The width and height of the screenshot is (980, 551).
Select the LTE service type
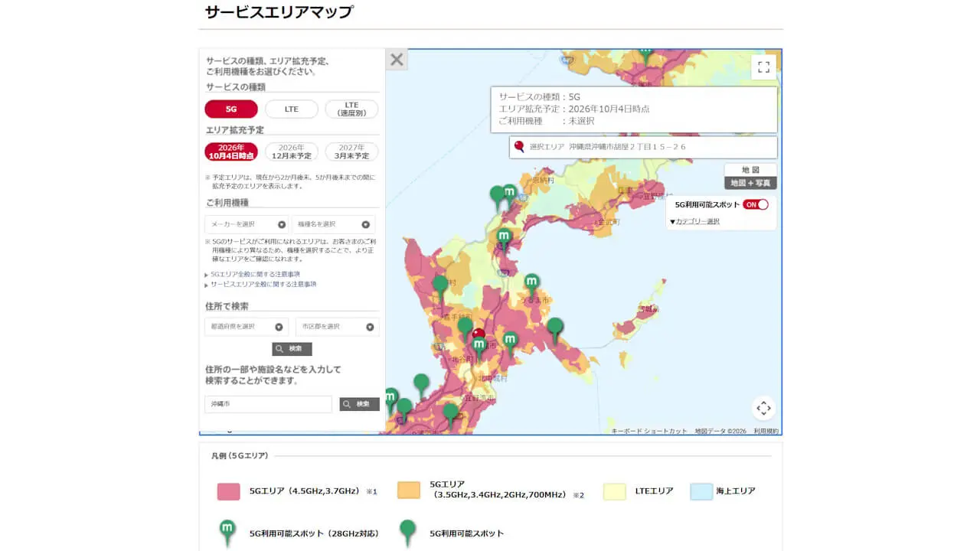tap(292, 109)
